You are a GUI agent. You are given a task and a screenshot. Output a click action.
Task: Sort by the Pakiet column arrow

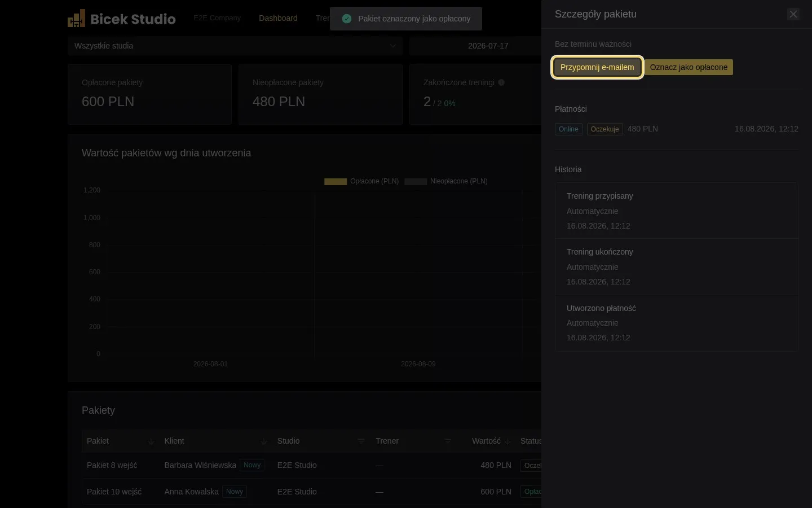151,441
